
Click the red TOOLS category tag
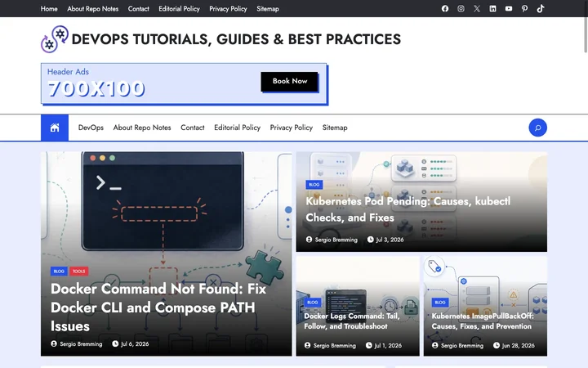[x=78, y=272]
